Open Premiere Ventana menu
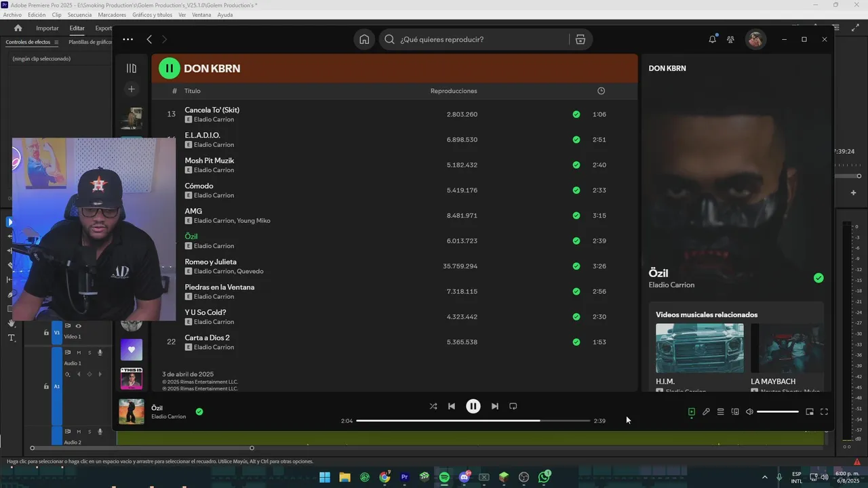This screenshot has width=868, height=488. pos(201,15)
